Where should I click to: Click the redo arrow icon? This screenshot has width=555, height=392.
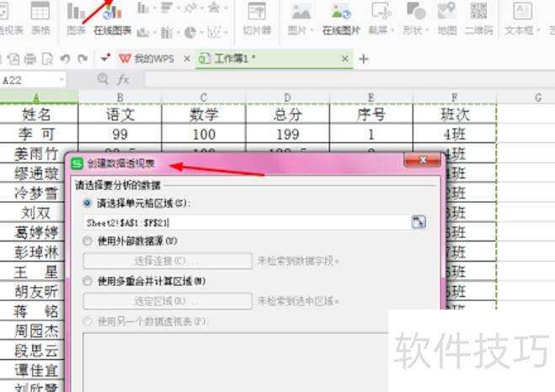click(83, 59)
